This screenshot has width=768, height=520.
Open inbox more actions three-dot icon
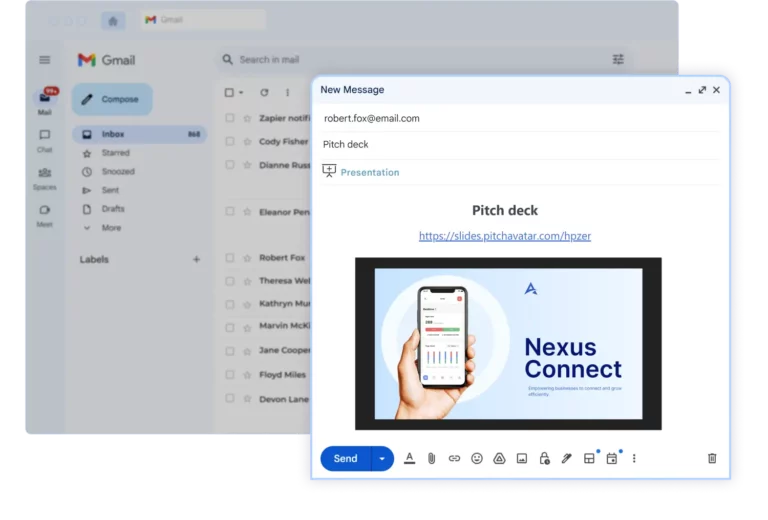point(288,92)
